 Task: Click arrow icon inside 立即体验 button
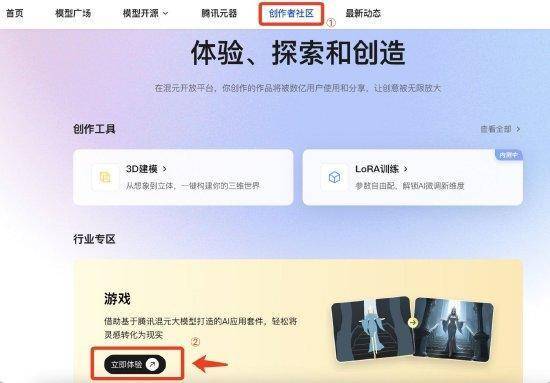152,365
